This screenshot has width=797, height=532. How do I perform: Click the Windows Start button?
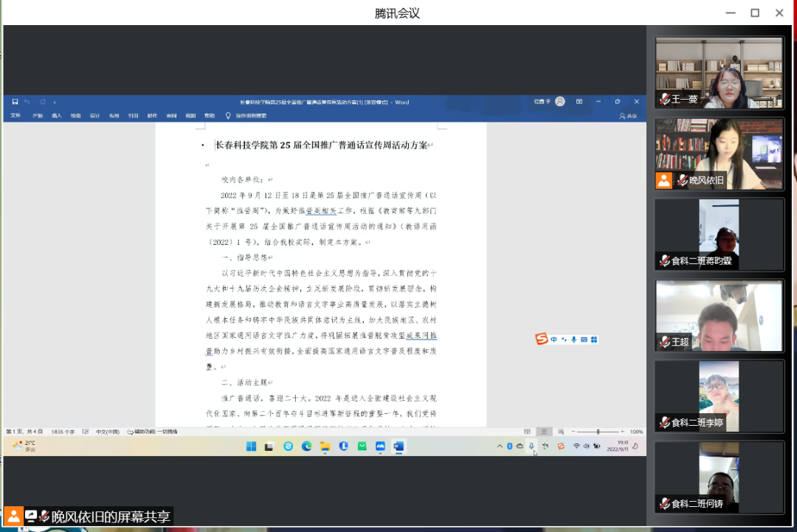(251, 446)
